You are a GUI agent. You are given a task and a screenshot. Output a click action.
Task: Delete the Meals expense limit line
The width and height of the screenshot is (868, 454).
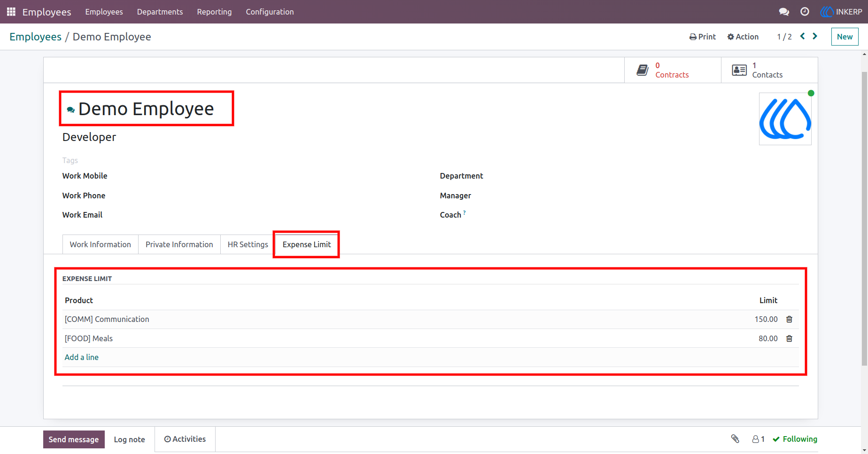[x=790, y=338]
